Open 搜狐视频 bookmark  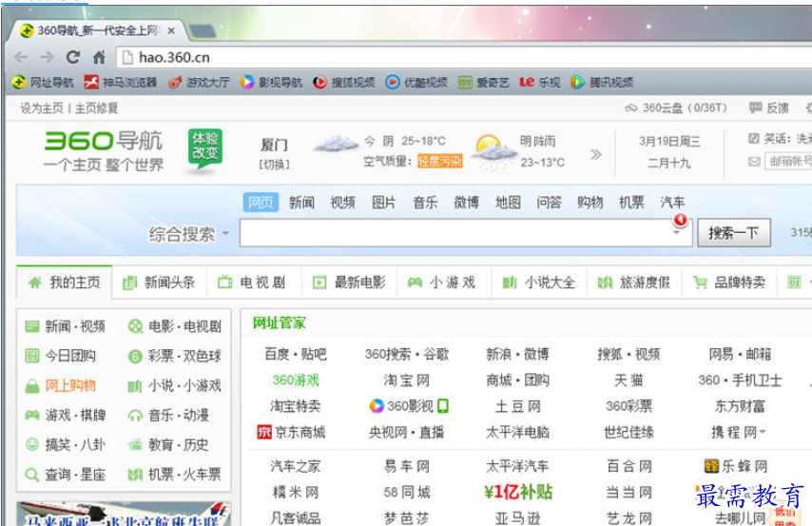[344, 82]
